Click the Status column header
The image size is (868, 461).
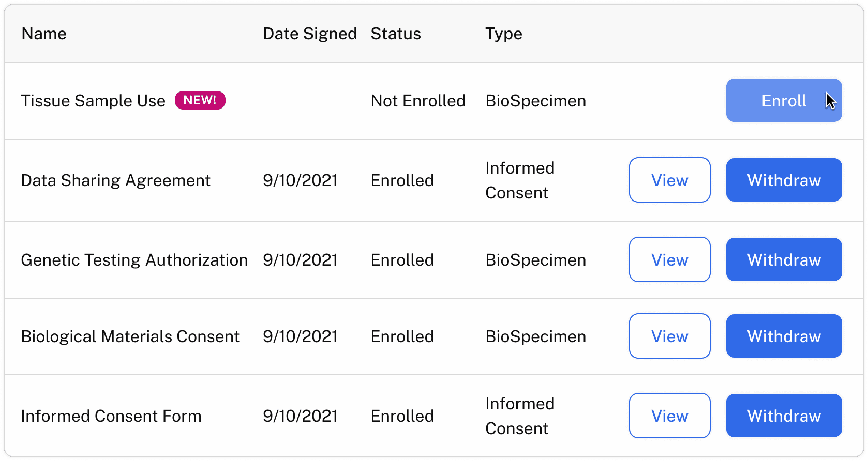tap(396, 34)
